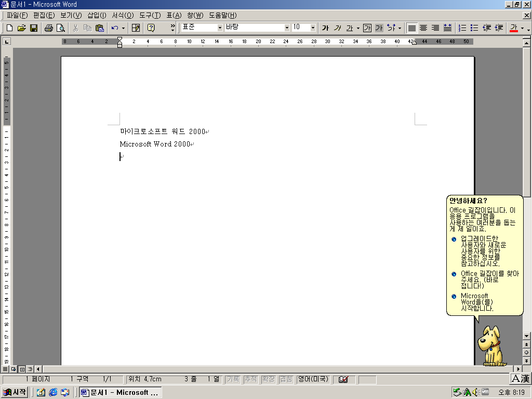Click the A漢 input mode indicator
532x399 pixels.
[521, 379]
